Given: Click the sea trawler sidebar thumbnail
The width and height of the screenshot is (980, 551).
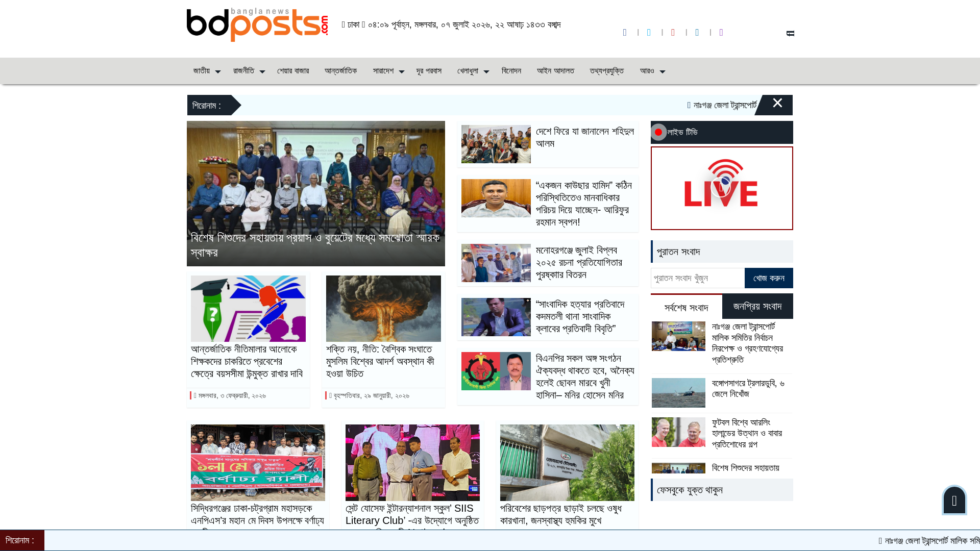Looking at the screenshot, I should [x=678, y=393].
